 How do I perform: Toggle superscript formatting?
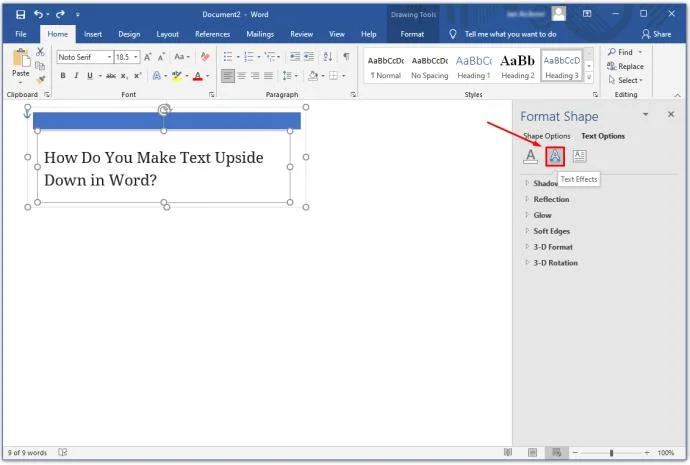coord(137,76)
